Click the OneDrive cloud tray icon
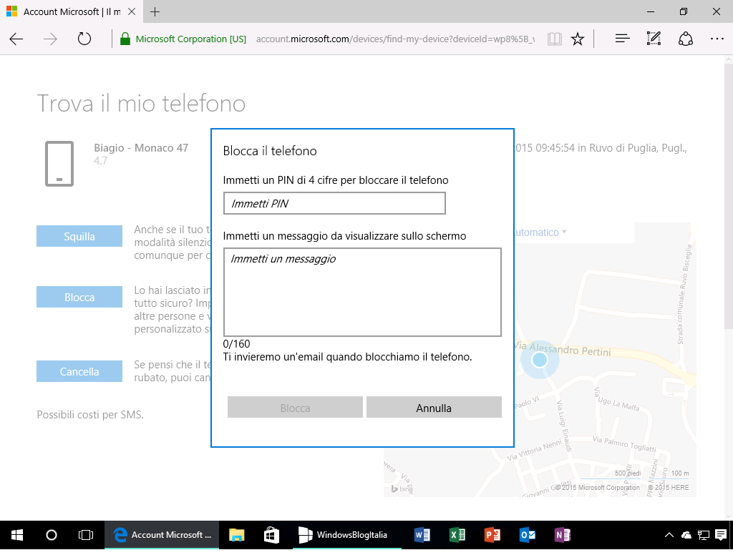 (686, 535)
